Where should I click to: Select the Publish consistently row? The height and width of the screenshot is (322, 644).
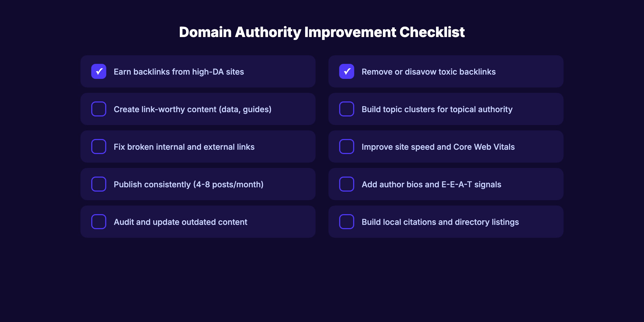coord(198,184)
